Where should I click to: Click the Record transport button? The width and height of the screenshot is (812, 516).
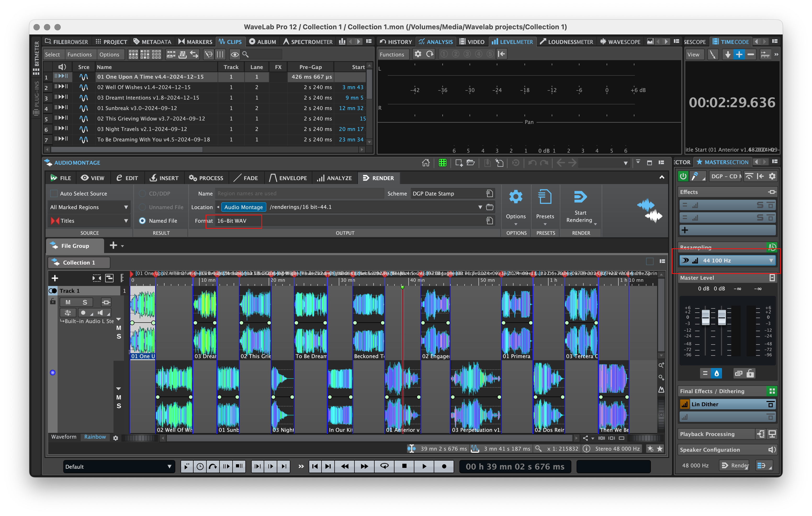point(444,466)
